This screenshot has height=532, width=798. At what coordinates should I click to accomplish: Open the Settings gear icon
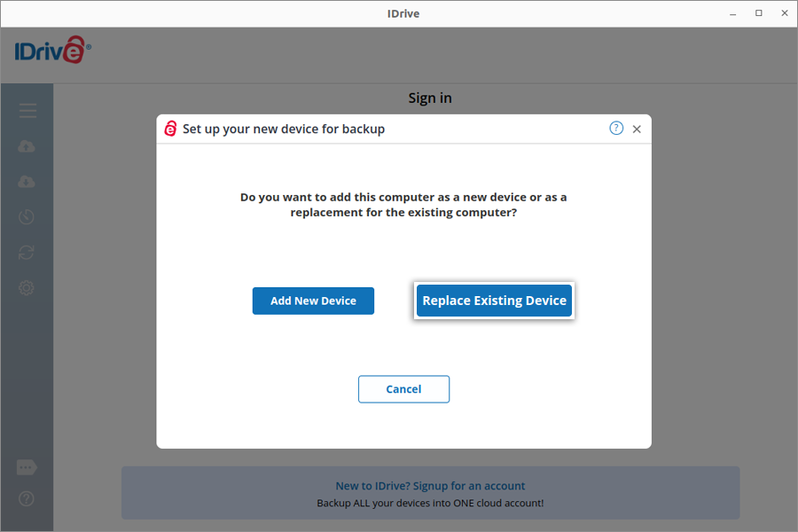coord(27,288)
